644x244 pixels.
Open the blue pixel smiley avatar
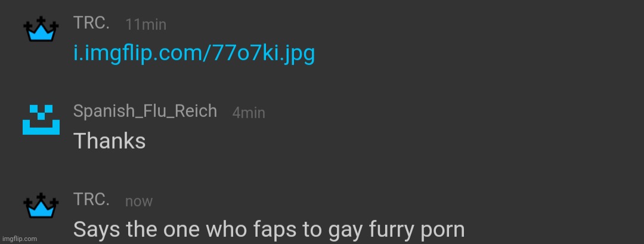(x=41, y=119)
